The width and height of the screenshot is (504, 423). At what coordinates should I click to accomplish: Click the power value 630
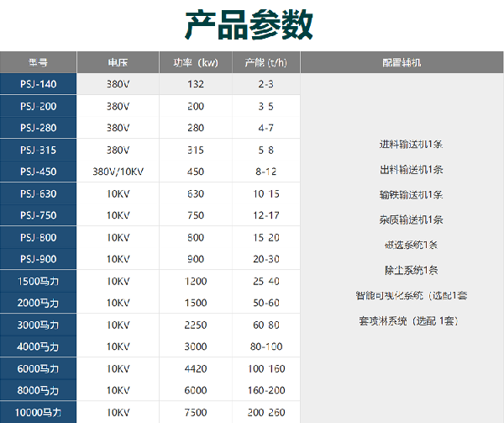click(x=196, y=193)
